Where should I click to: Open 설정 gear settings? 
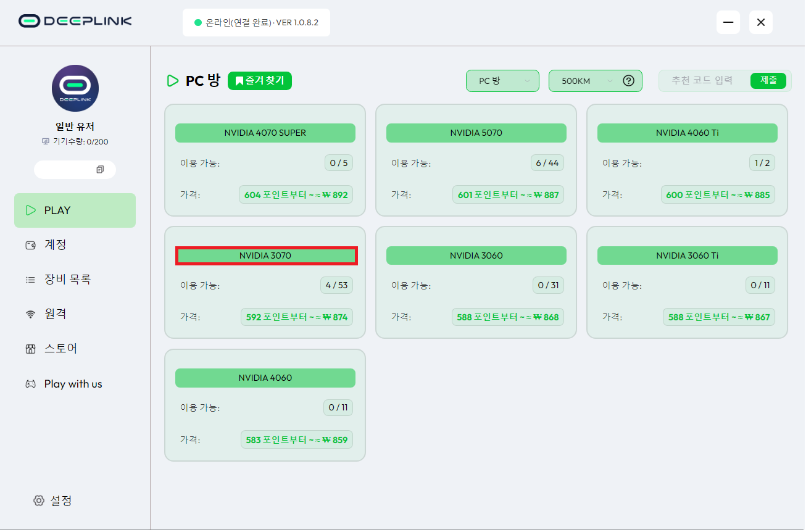[53, 501]
